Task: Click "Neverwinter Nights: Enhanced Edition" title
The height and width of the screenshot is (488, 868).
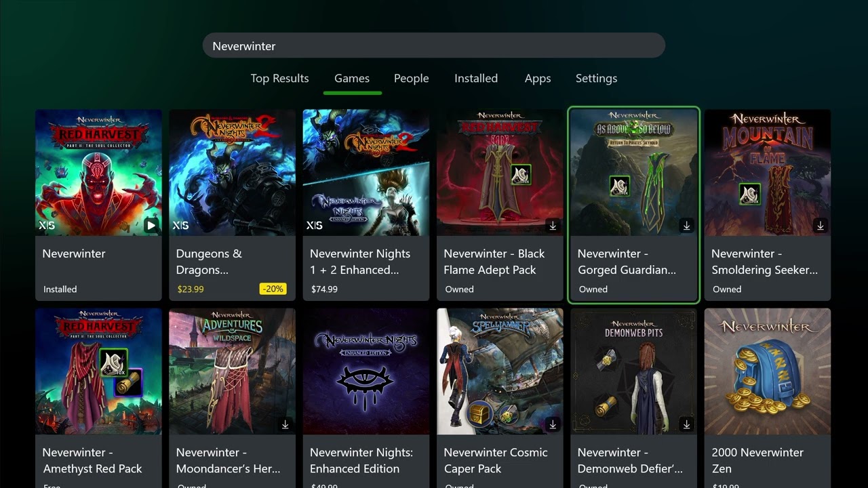Action: tap(361, 460)
